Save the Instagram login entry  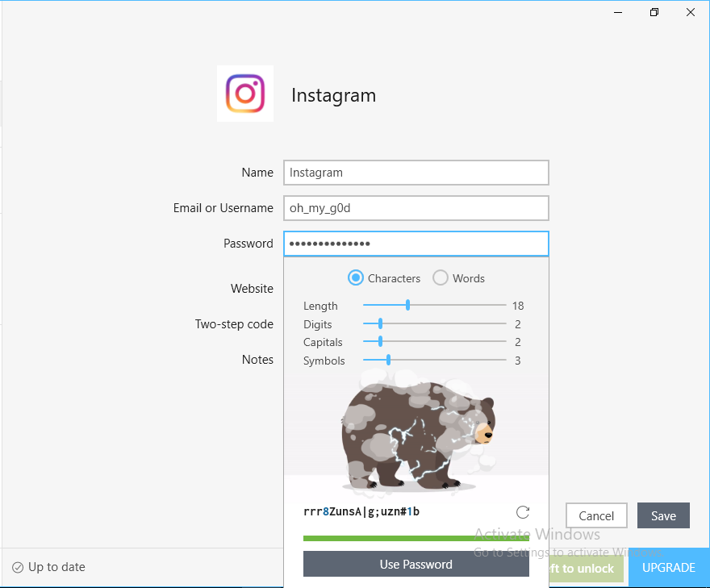coord(663,515)
